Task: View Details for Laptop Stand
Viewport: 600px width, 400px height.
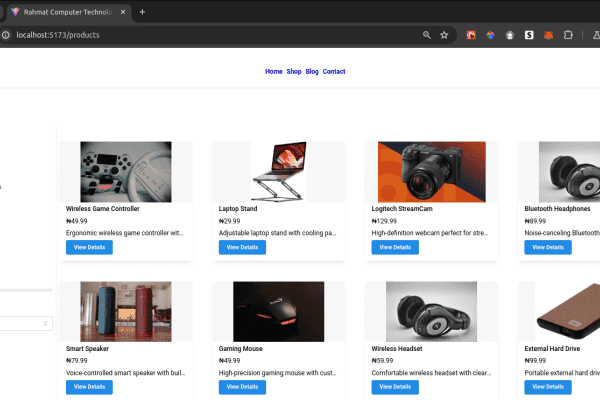Action: click(x=242, y=247)
